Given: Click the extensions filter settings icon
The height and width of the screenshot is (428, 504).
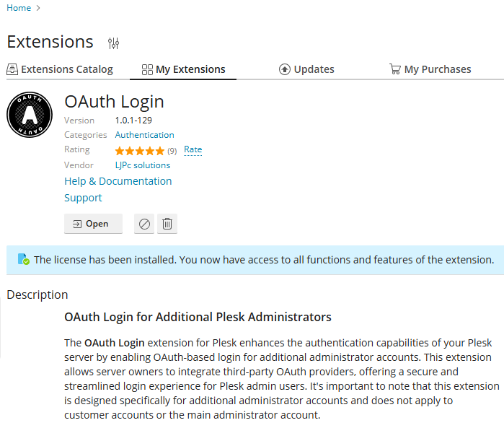Looking at the screenshot, I should click(x=113, y=43).
